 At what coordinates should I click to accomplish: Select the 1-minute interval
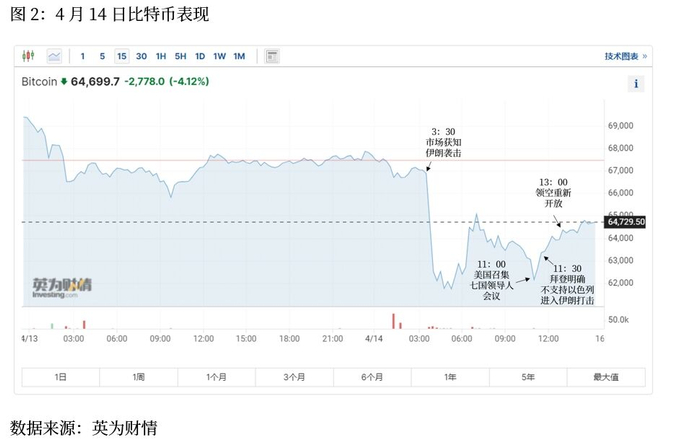[x=82, y=56]
